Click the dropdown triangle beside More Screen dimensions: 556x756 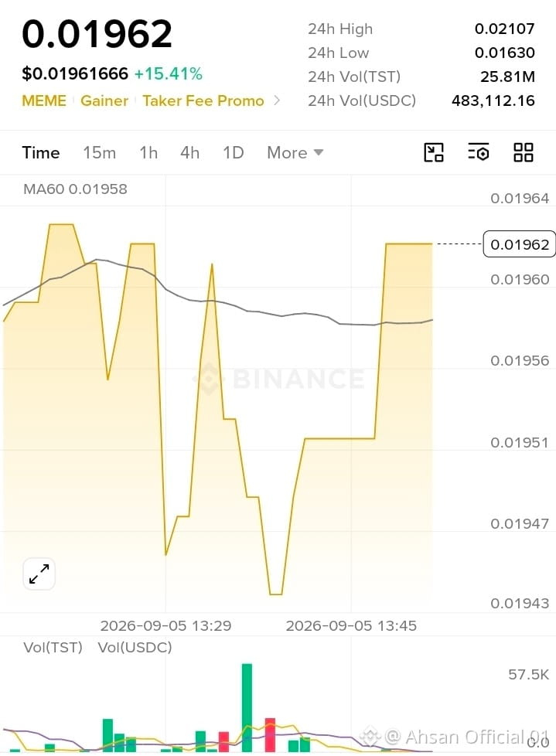[319, 153]
